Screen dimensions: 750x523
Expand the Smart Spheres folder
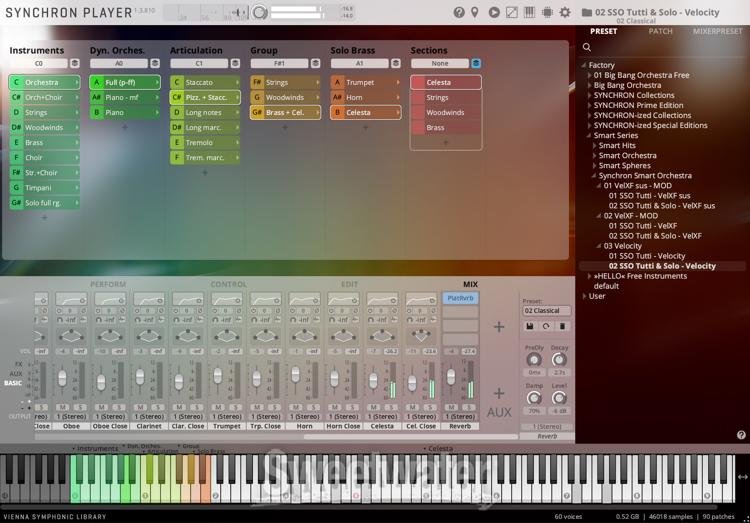595,166
